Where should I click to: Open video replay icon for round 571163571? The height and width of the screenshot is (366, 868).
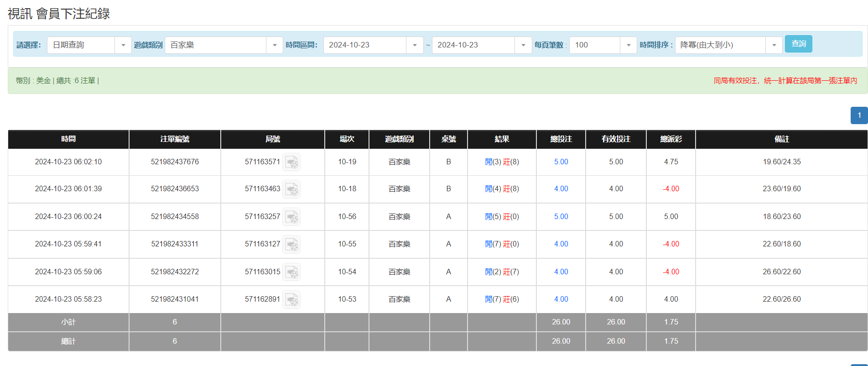(x=291, y=162)
